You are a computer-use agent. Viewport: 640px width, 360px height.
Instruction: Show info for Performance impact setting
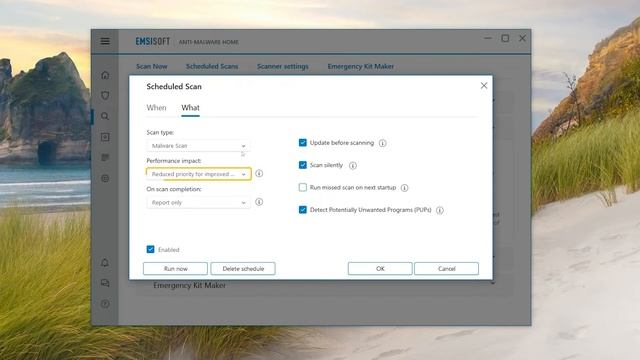259,173
